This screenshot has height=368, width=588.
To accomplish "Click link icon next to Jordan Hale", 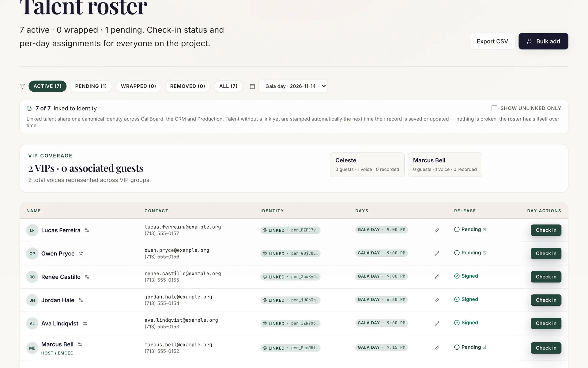I will (x=81, y=300).
